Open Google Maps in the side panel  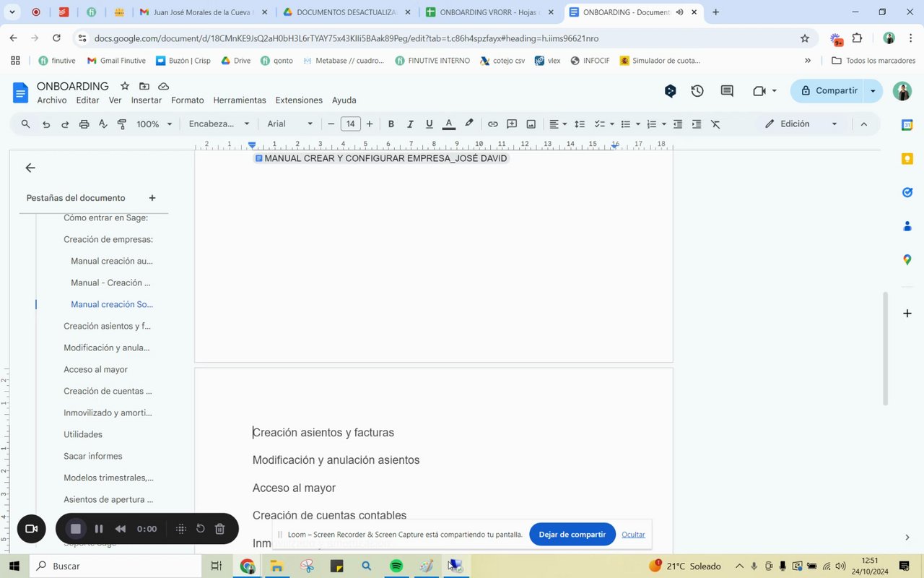907,259
